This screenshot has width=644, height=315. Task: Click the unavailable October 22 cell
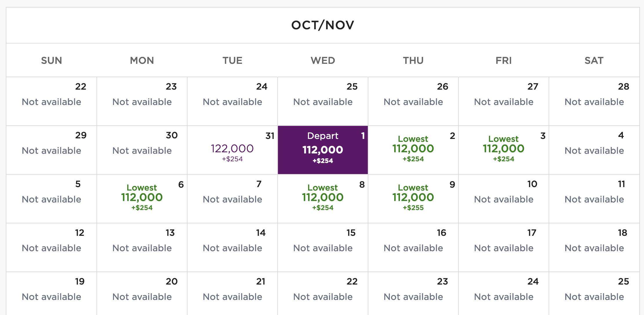(52, 101)
